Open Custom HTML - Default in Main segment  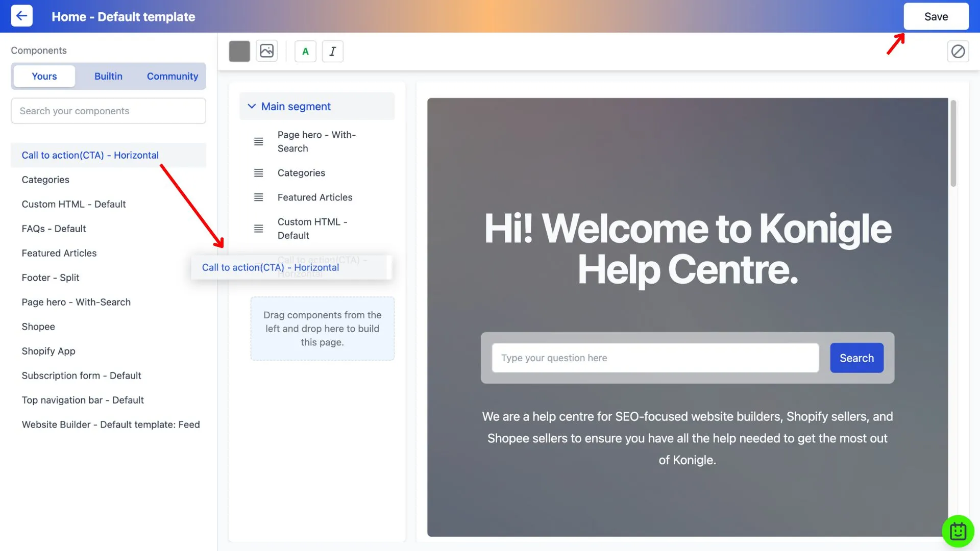pyautogui.click(x=312, y=229)
